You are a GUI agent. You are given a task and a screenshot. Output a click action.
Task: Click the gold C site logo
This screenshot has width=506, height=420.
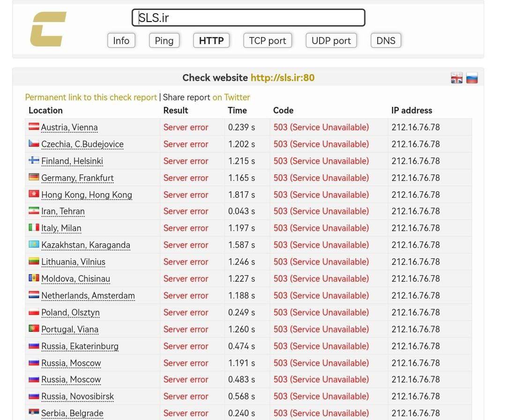pos(48,29)
